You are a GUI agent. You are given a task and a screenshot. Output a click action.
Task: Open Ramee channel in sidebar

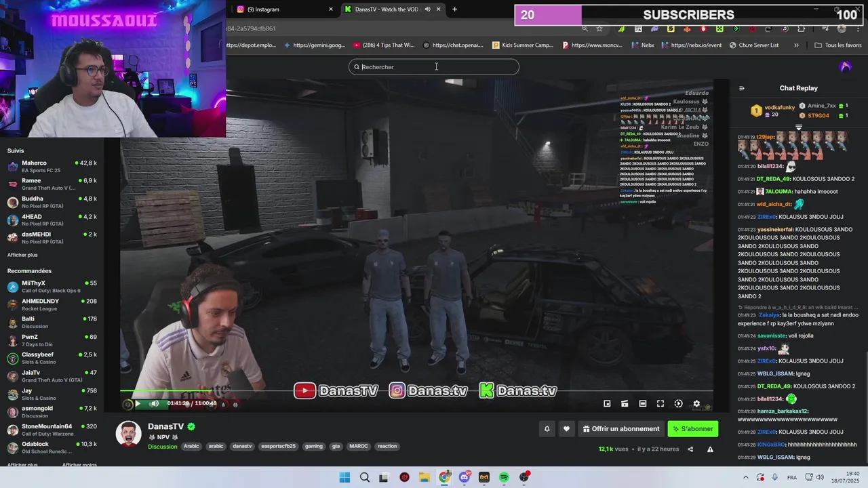pos(52,184)
